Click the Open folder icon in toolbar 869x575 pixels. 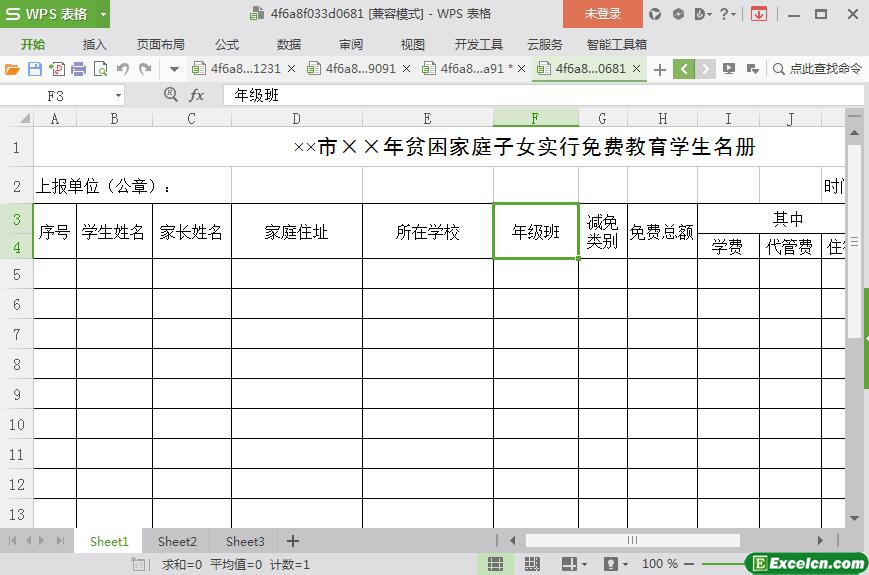12,69
